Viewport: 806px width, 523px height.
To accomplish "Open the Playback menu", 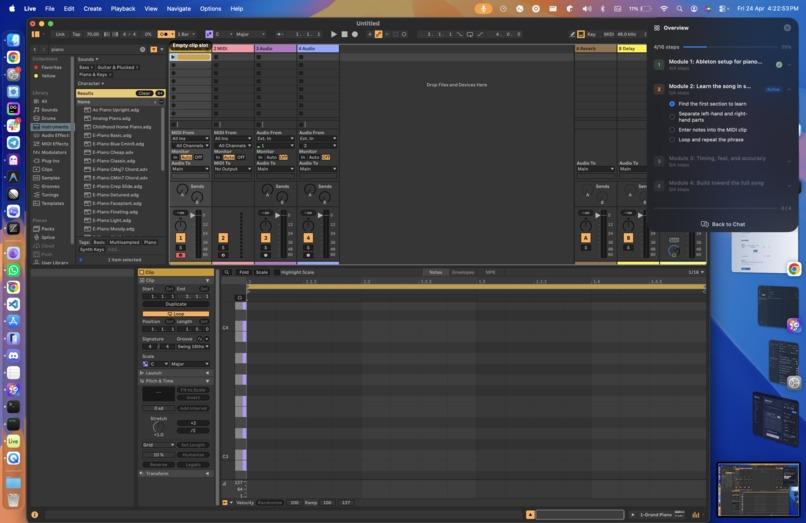I will coord(123,9).
